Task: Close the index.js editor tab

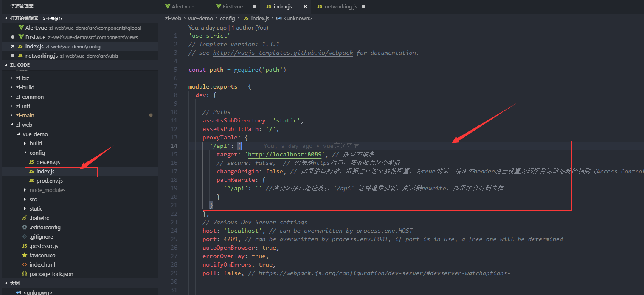Action: click(x=304, y=6)
